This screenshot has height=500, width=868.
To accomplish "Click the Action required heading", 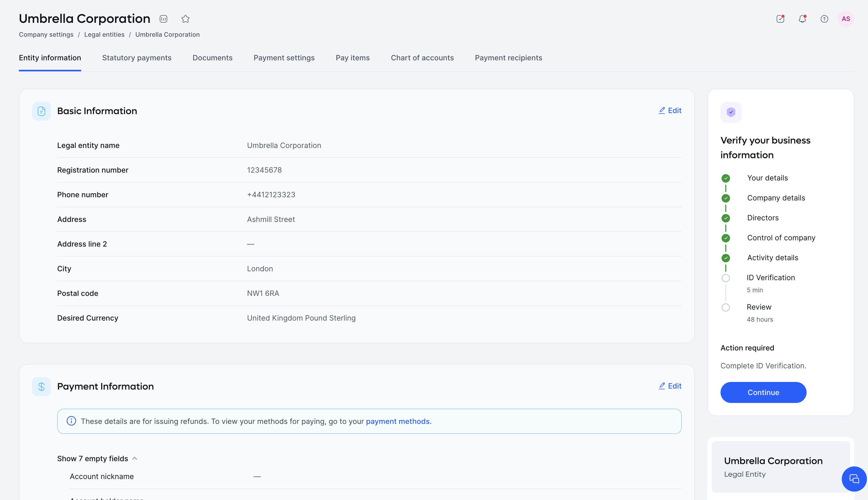I will click(747, 348).
